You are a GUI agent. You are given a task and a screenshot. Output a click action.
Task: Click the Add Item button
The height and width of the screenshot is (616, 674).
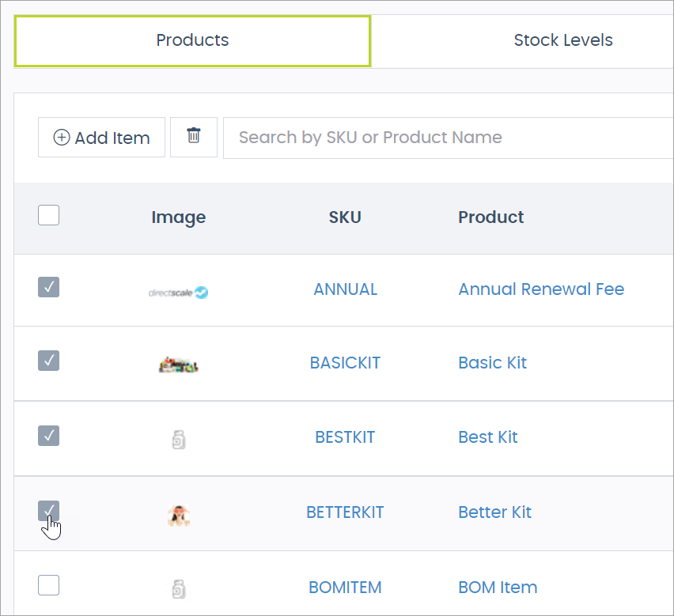101,137
